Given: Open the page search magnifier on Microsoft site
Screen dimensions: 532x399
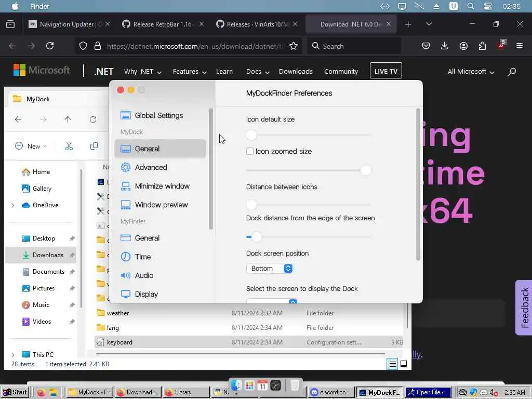Looking at the screenshot, I should point(512,72).
